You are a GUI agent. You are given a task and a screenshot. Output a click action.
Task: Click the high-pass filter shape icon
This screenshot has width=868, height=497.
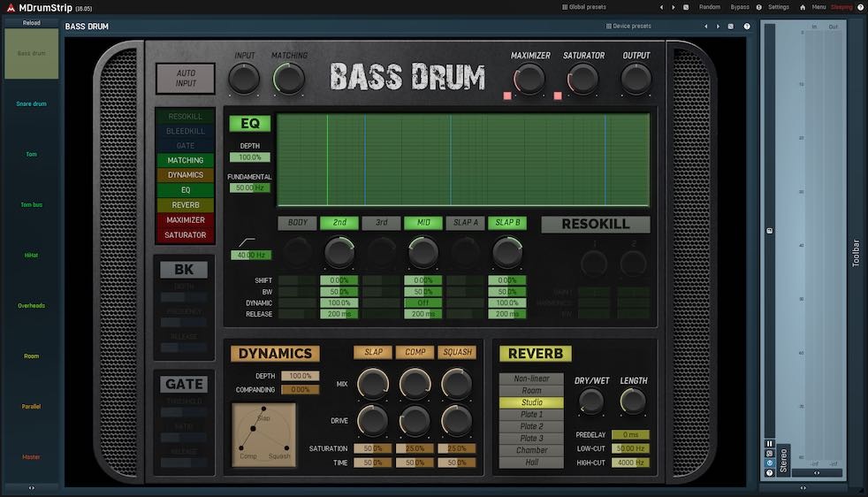click(x=247, y=242)
